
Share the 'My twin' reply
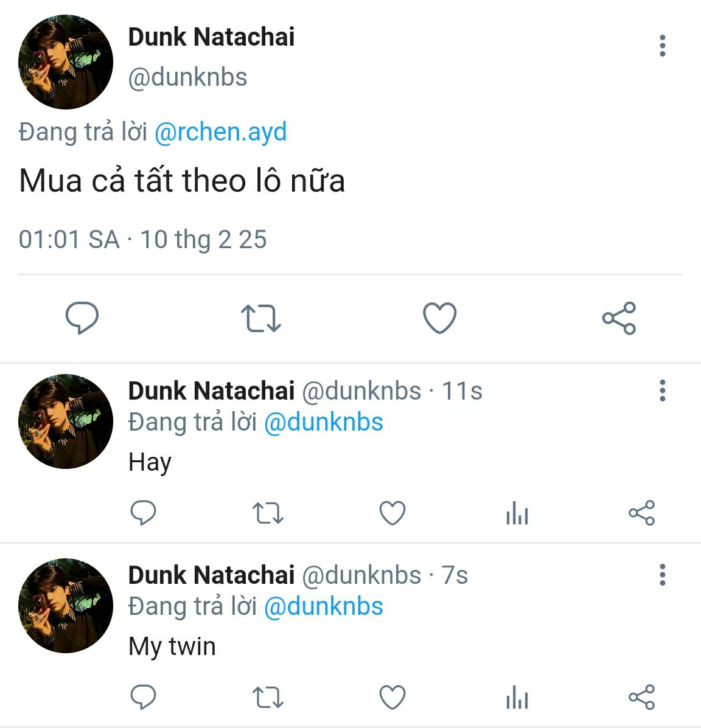pos(641,698)
